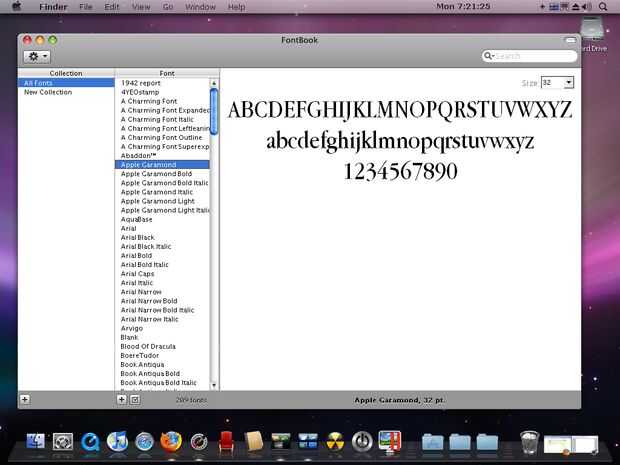
Task: Click the checkbox-style disable font button
Action: (x=135, y=400)
